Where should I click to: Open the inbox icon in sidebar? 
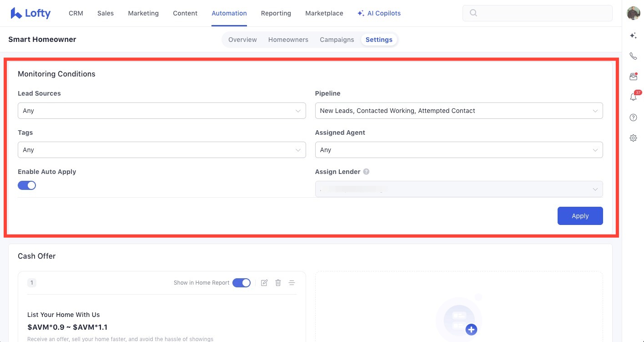(x=633, y=77)
